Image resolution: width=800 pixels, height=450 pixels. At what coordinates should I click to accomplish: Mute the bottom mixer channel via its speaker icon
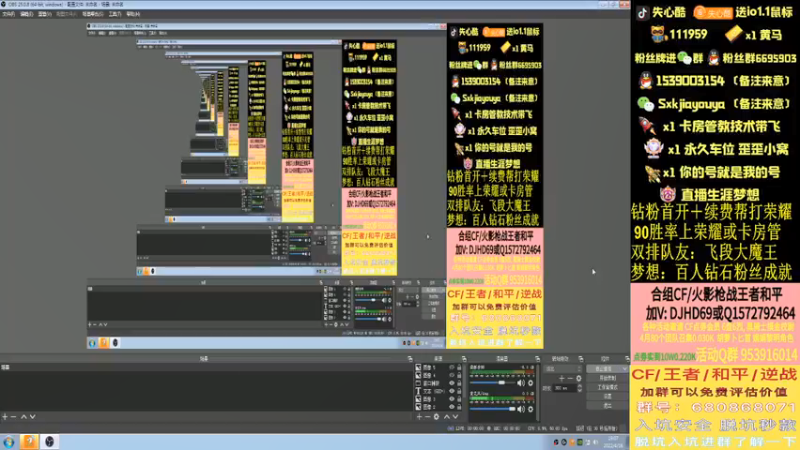click(x=521, y=409)
